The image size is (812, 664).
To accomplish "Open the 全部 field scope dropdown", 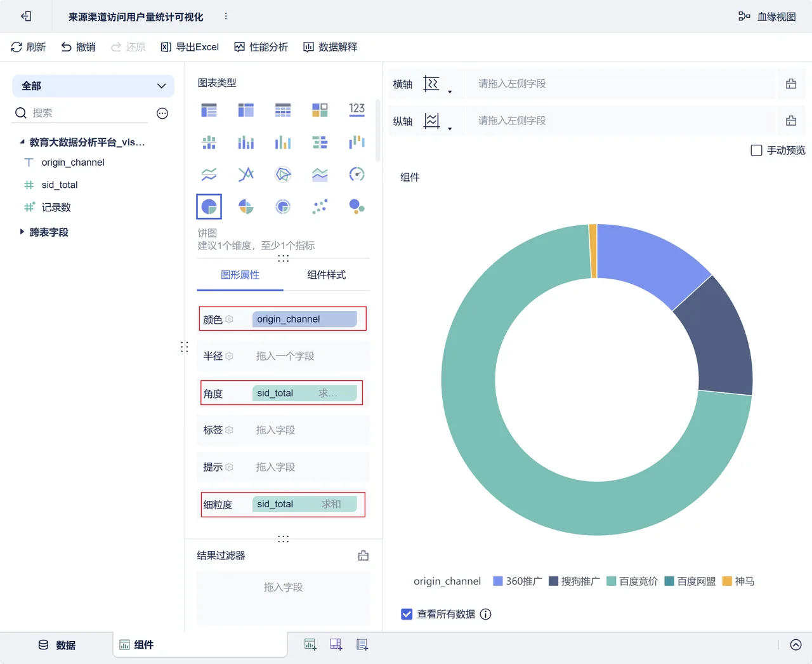I will point(93,86).
